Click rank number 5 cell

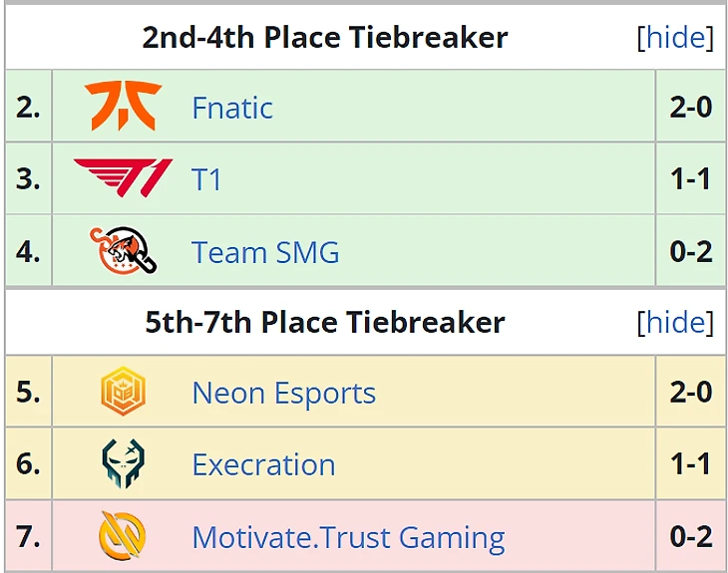coord(28,393)
